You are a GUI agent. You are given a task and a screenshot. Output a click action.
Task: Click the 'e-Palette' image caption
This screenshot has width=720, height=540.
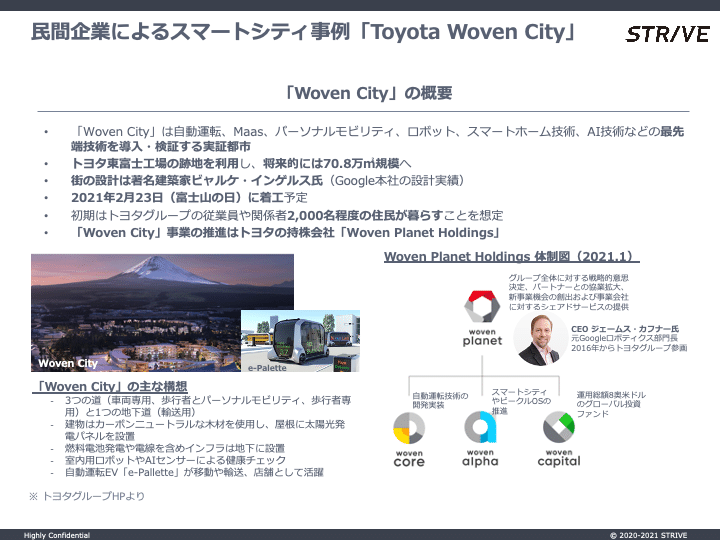click(267, 368)
